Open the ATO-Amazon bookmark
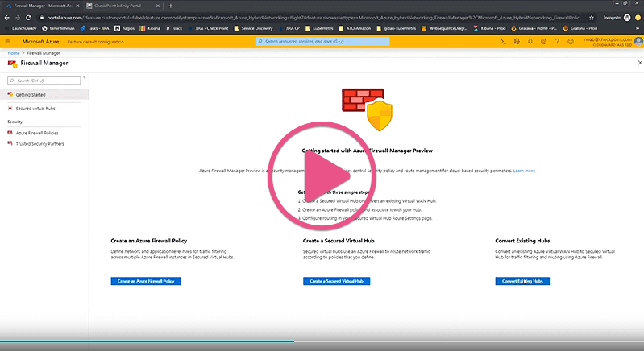 pos(355,28)
